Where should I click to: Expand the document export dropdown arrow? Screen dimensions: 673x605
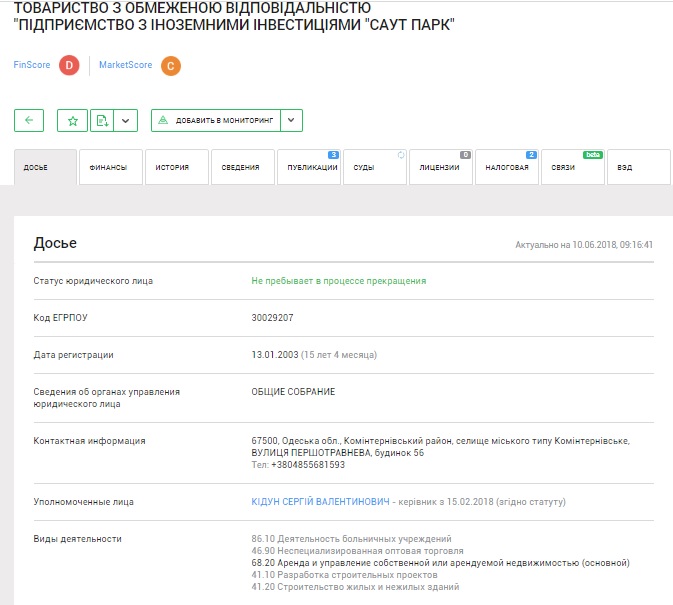[x=125, y=120]
